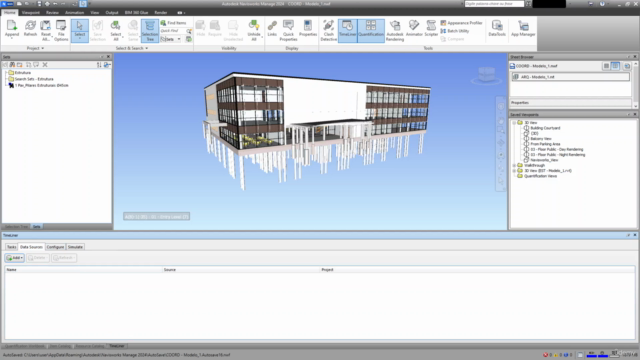Open File Options
The width and height of the screenshot is (640, 360).
[61, 30]
